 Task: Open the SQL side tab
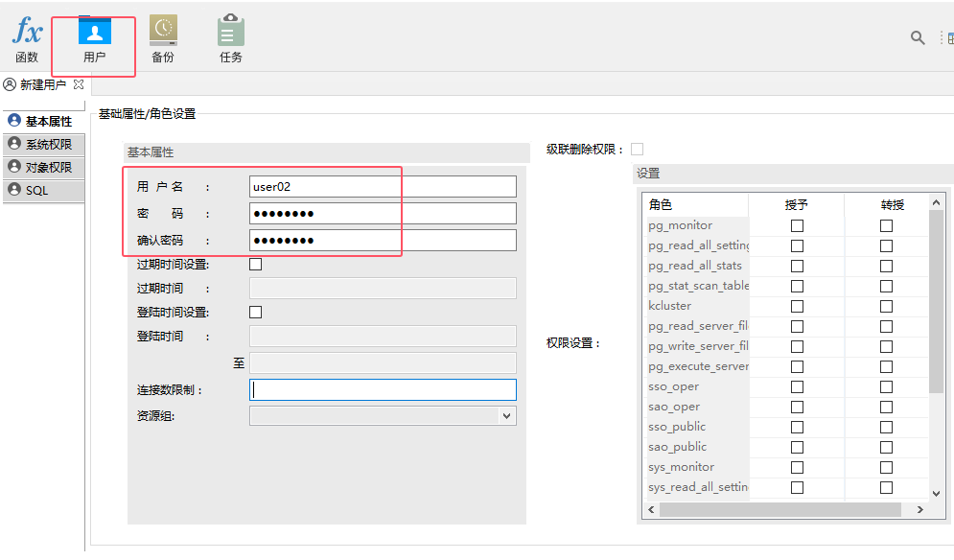(40, 191)
